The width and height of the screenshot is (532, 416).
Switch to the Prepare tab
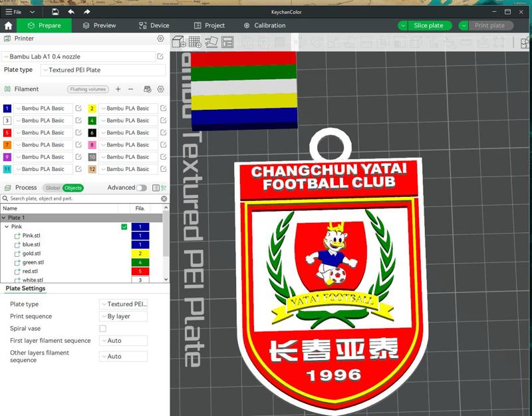[x=44, y=25]
